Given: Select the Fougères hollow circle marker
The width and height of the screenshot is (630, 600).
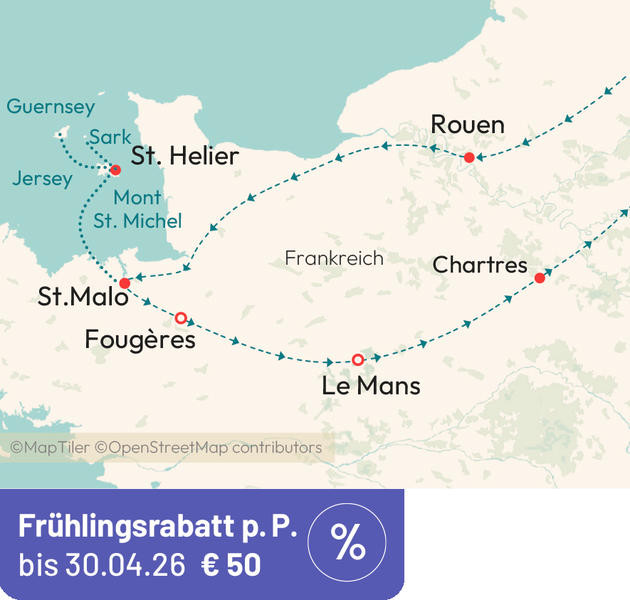Looking at the screenshot, I should pyautogui.click(x=181, y=318).
